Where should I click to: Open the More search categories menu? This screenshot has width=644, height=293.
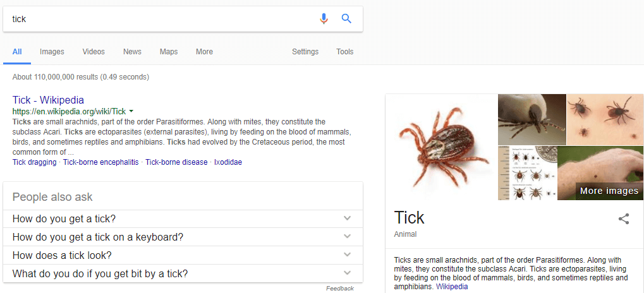204,52
